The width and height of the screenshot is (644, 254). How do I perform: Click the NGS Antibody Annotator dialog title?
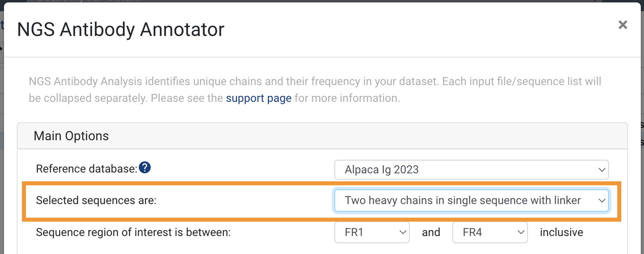pos(121,30)
